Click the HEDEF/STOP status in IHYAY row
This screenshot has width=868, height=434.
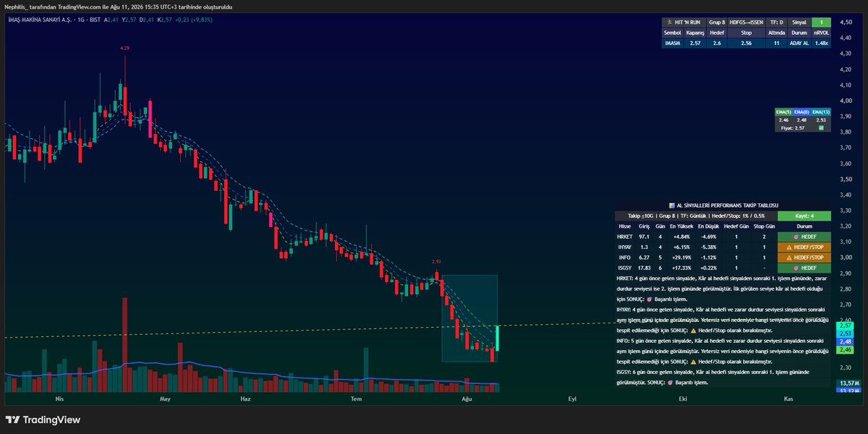click(804, 247)
